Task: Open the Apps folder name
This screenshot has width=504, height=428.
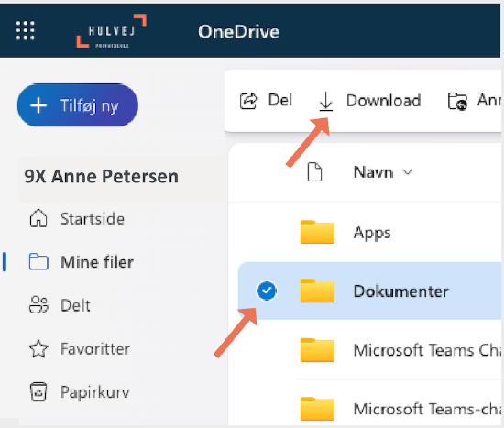Action: (x=372, y=233)
